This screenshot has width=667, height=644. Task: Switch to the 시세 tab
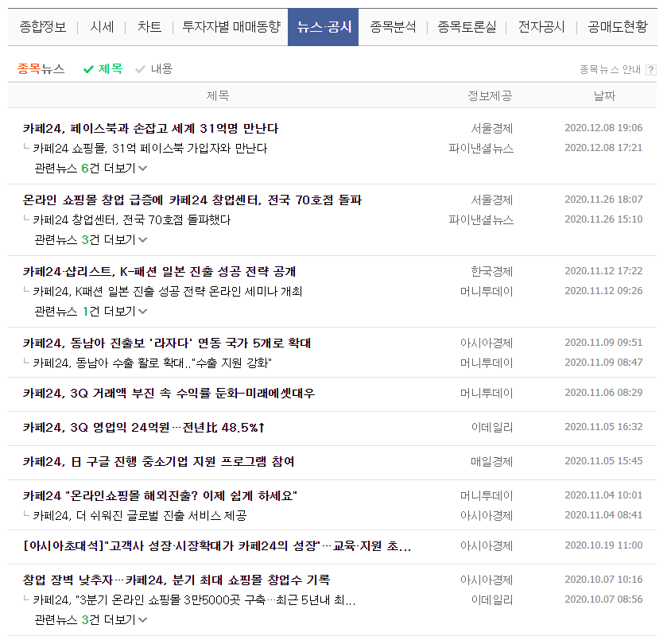102,27
